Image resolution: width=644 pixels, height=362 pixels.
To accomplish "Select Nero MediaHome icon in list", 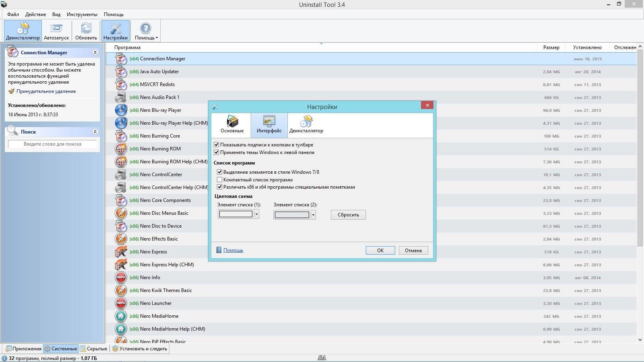I will [x=121, y=316].
